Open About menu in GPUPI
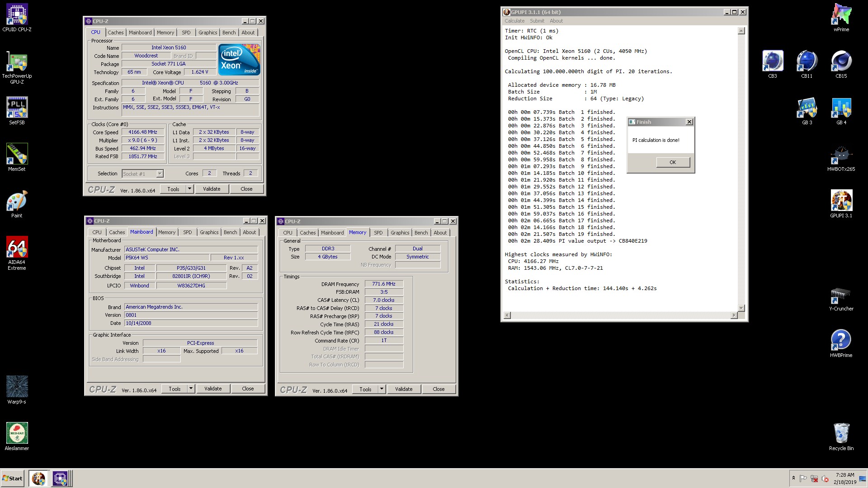Viewport: 868px width, 488px height. (556, 21)
